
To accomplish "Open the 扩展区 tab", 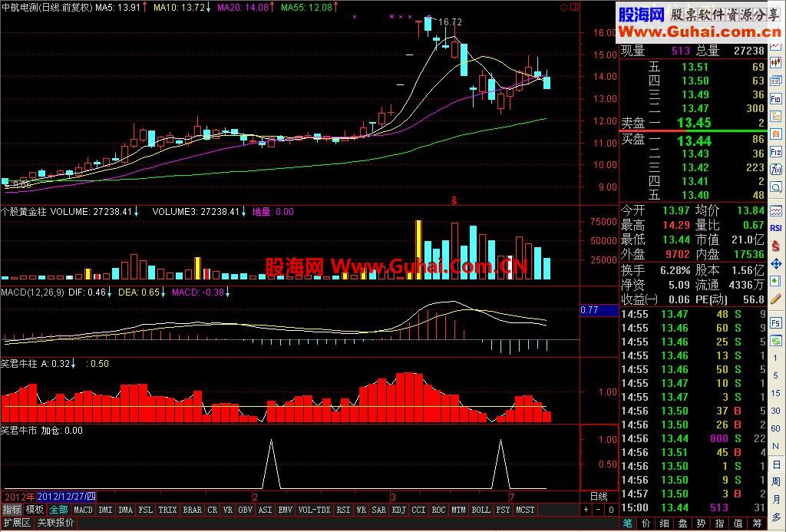I will (x=17, y=523).
